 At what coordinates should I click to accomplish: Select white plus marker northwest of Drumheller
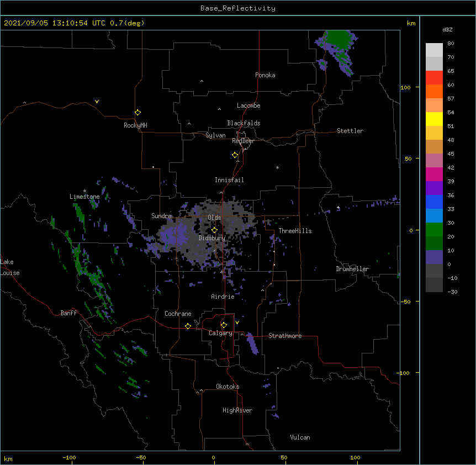pos(338,208)
